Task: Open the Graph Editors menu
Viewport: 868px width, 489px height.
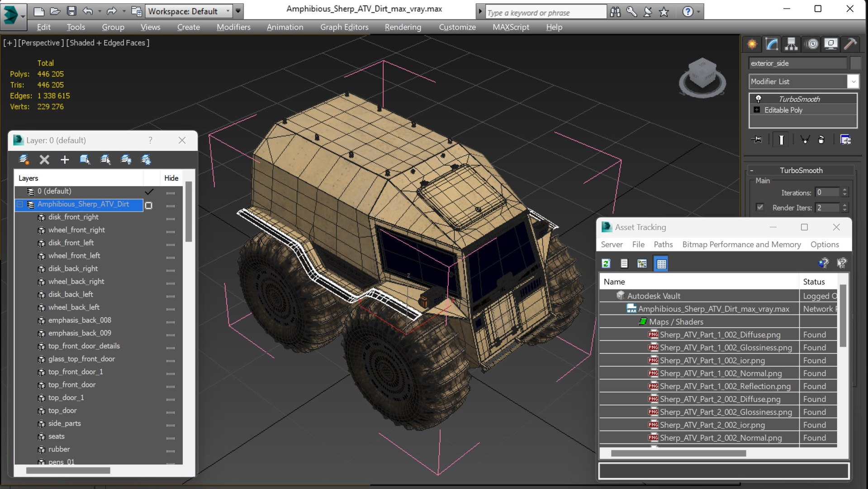Action: (x=344, y=27)
